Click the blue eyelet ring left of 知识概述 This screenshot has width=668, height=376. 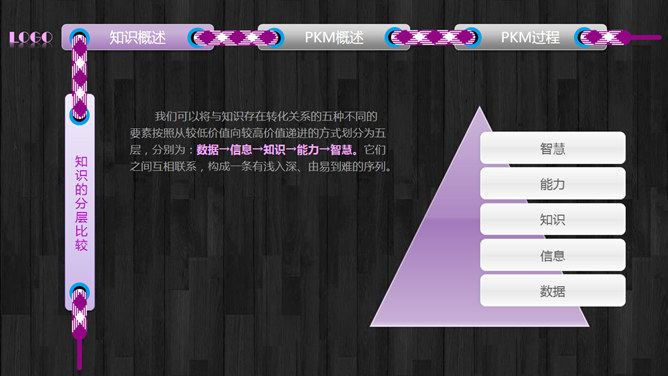(x=80, y=38)
